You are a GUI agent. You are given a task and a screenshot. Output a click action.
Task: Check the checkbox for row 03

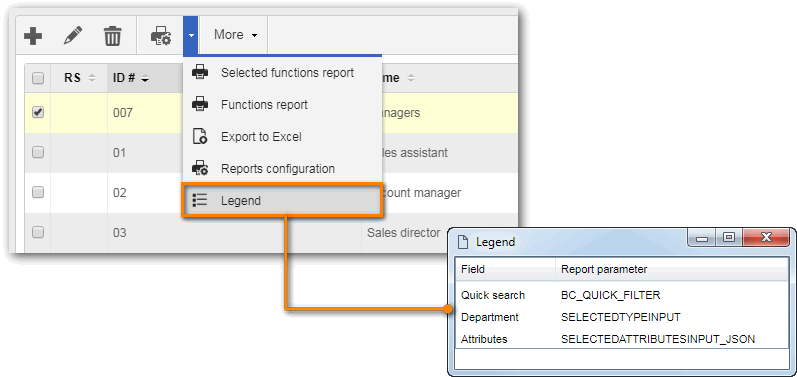[38, 232]
